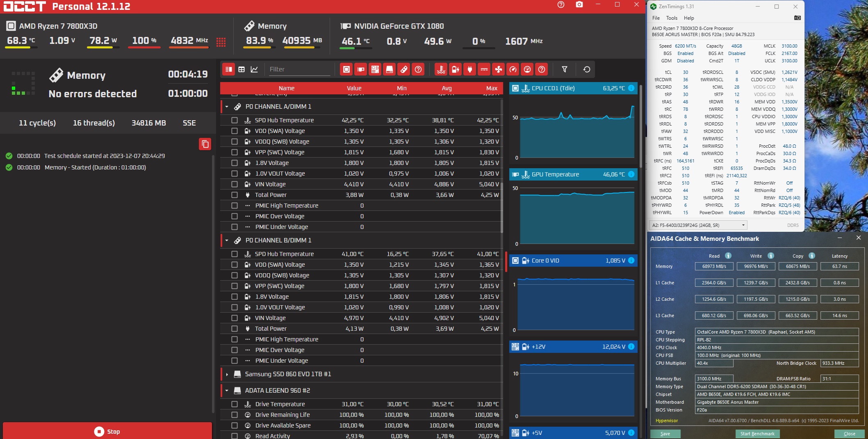Toggle motherboard sensors filter icon
The height and width of the screenshot is (439, 868).
[x=375, y=69]
